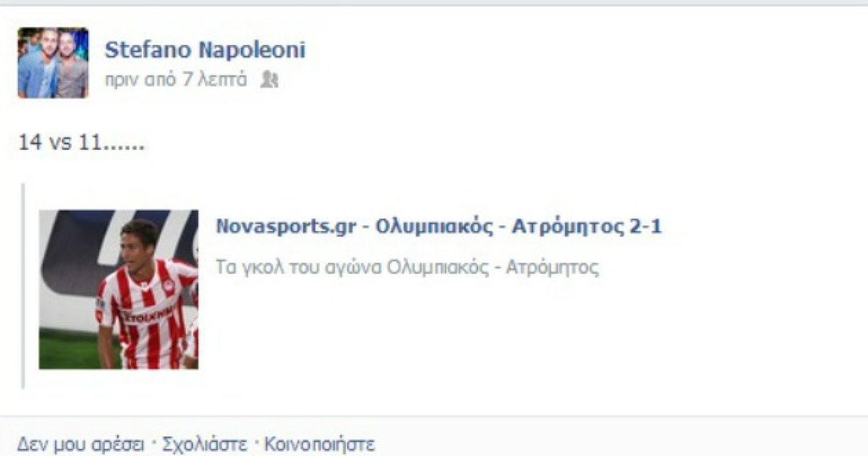
Task: Click the 'πριν από 7 λεπτά' timestamp
Action: [x=176, y=80]
